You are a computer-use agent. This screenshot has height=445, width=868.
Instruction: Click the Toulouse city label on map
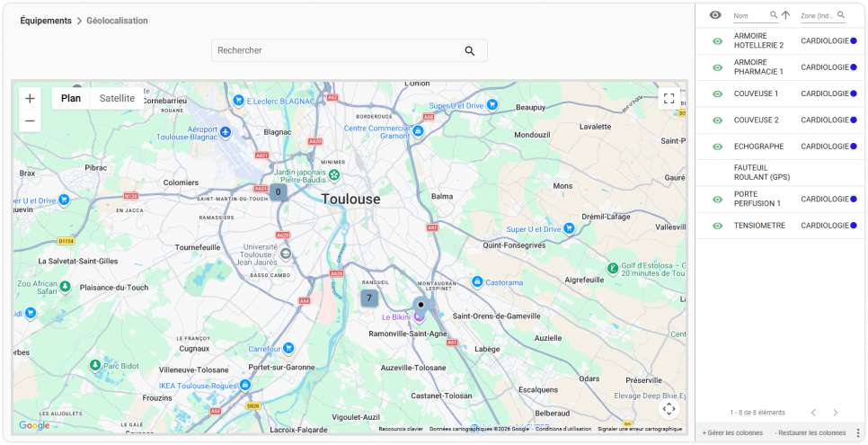coord(351,200)
